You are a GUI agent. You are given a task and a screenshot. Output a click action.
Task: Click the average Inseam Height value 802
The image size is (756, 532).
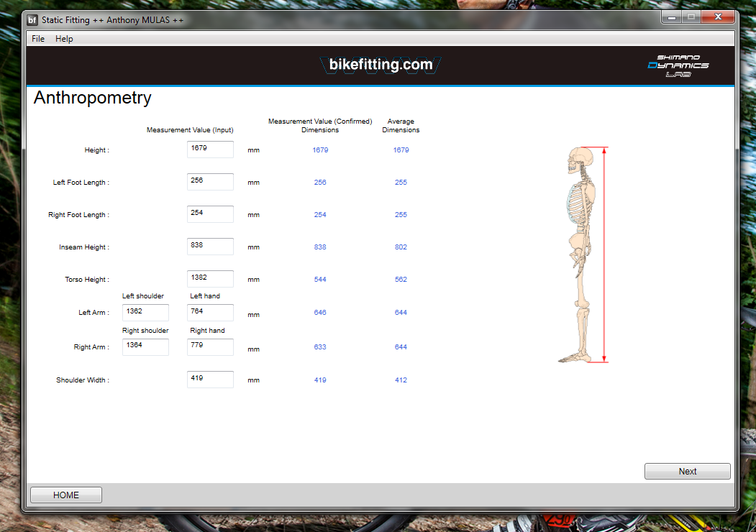(401, 247)
